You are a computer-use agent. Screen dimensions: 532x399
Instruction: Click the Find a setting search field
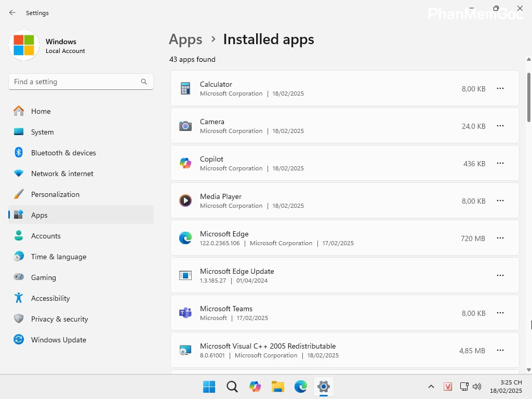[x=75, y=82]
